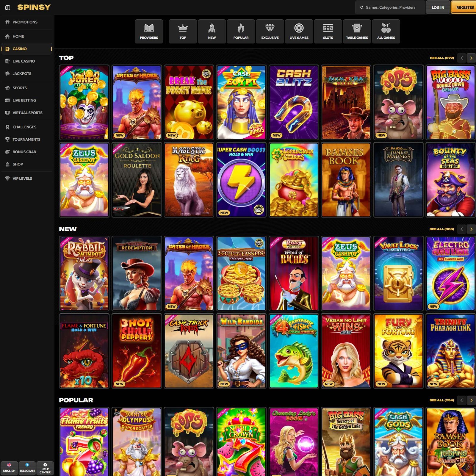Open the 3 Hot Chilli Peppers game

coord(137,351)
